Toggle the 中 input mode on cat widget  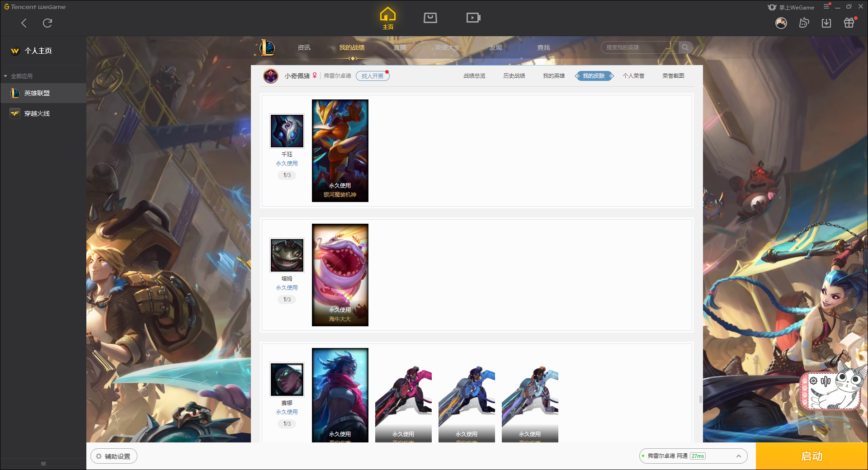click(826, 381)
